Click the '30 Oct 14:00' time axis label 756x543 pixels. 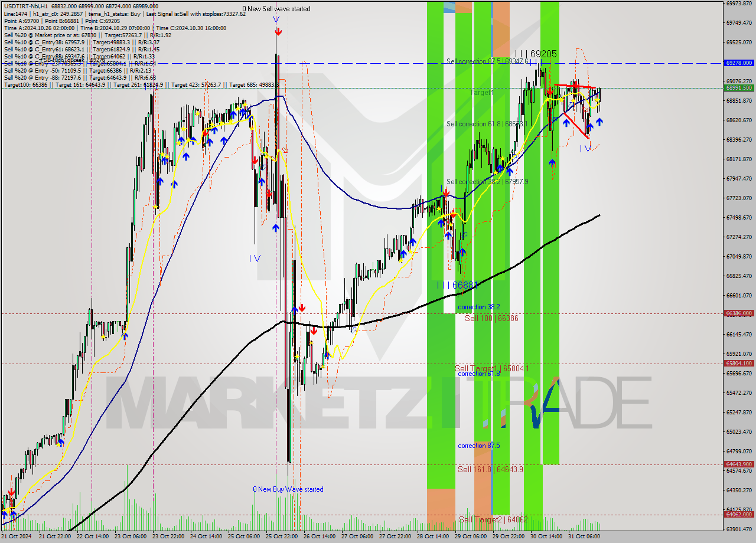pyautogui.click(x=546, y=537)
